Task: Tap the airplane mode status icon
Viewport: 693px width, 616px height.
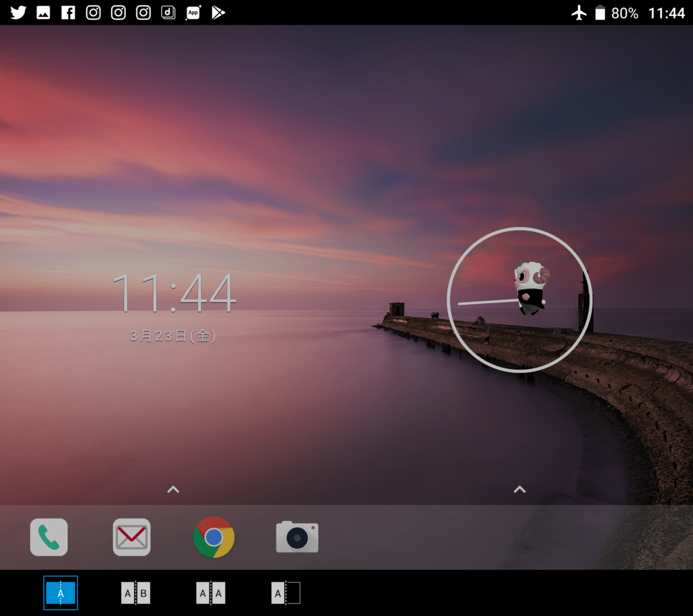Action: (x=579, y=13)
